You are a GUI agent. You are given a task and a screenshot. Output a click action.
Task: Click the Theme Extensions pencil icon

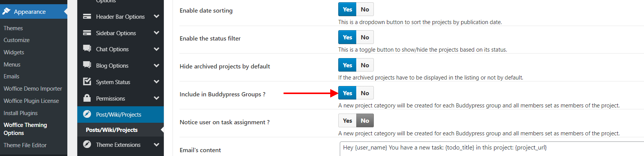[87, 144]
